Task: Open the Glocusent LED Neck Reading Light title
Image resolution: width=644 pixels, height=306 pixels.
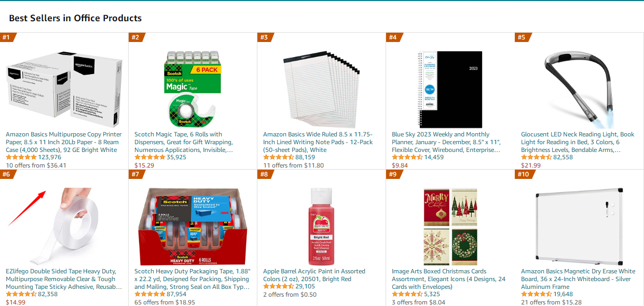Action: point(577,142)
